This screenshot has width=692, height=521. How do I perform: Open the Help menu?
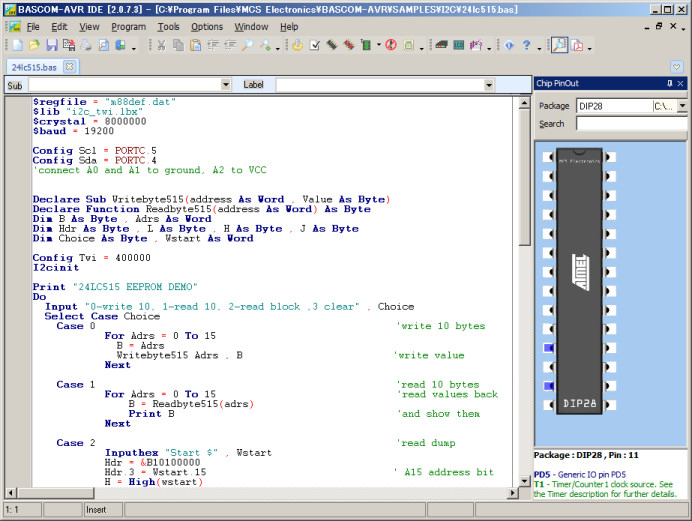289,27
